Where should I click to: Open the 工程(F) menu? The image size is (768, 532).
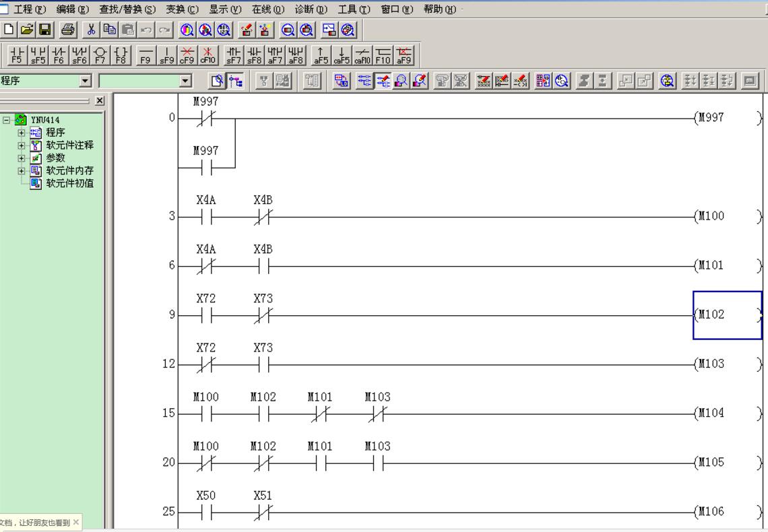click(30, 9)
